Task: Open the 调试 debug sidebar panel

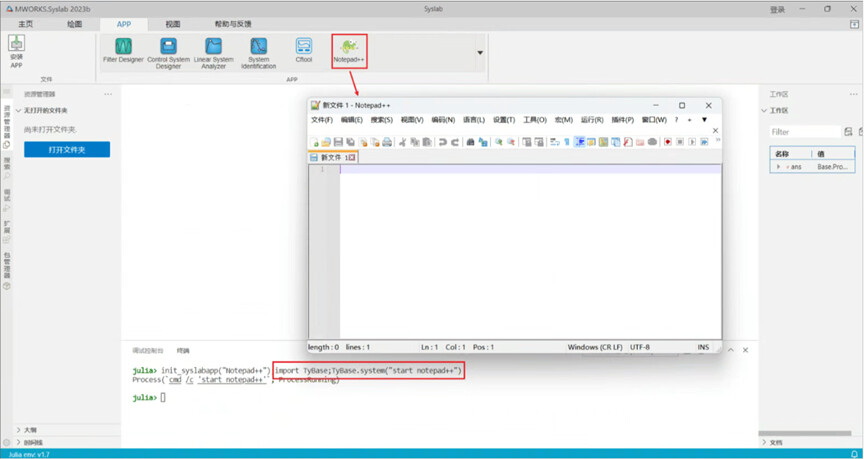Action: (x=7, y=201)
